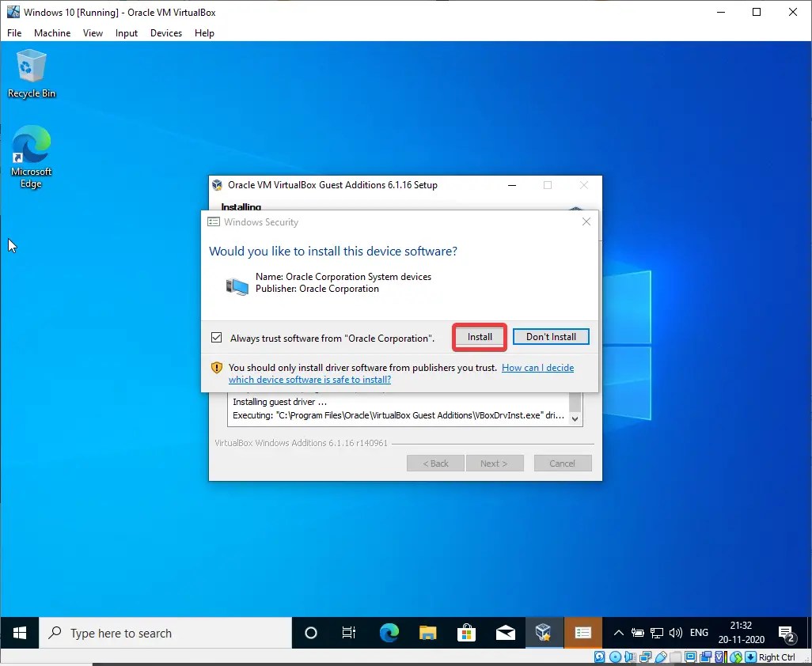The width and height of the screenshot is (812, 666).
Task: Click the speaker volume icon in system tray
Action: tap(677, 633)
